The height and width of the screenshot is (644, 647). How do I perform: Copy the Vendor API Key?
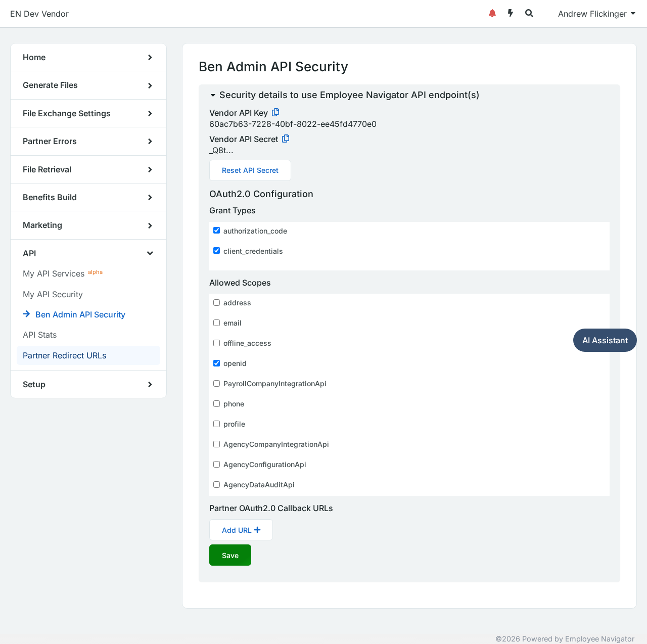click(275, 112)
